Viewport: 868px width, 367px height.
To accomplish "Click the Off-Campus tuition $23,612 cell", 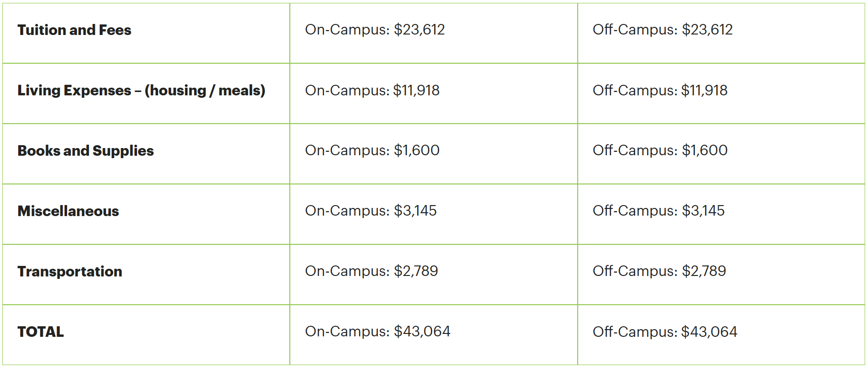I will [x=662, y=30].
